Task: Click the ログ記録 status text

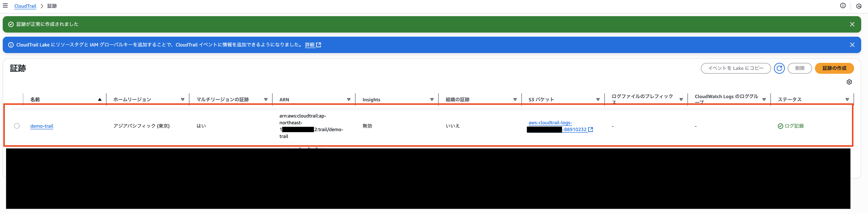Action: point(794,126)
